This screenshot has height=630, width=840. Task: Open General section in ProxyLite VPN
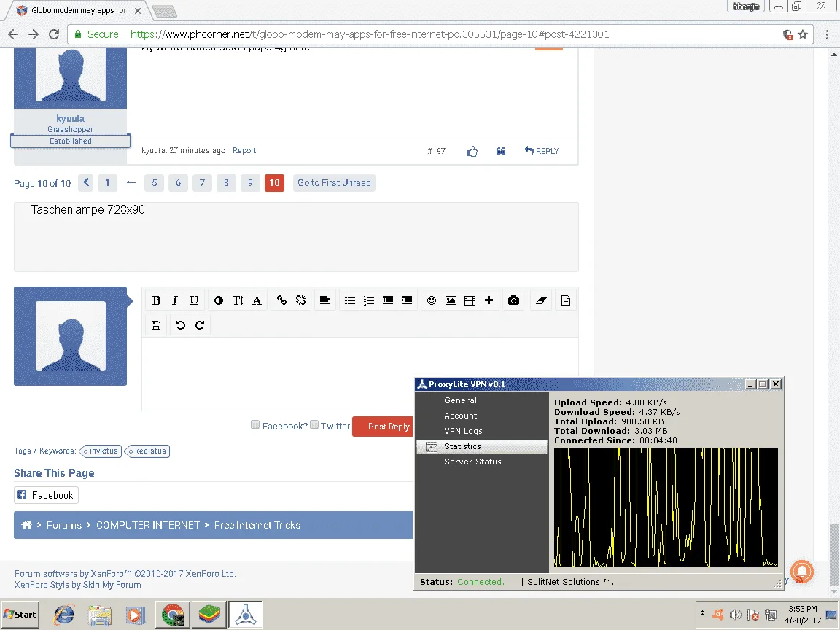pyautogui.click(x=460, y=400)
